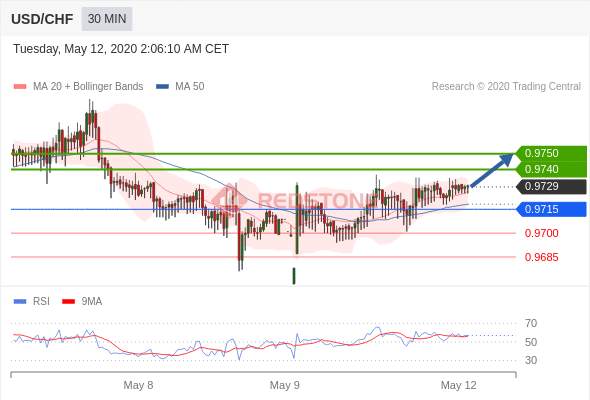Click the 9MA red legend swatch
Screen dimensions: 590x400
68,301
